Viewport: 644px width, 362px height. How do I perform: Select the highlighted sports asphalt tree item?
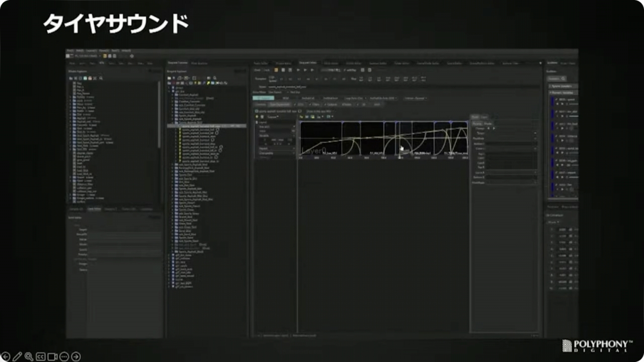[201, 126]
